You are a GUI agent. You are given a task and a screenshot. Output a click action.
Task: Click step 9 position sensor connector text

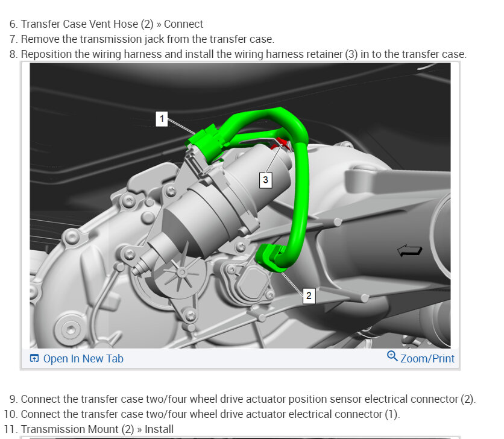pyautogui.click(x=248, y=399)
